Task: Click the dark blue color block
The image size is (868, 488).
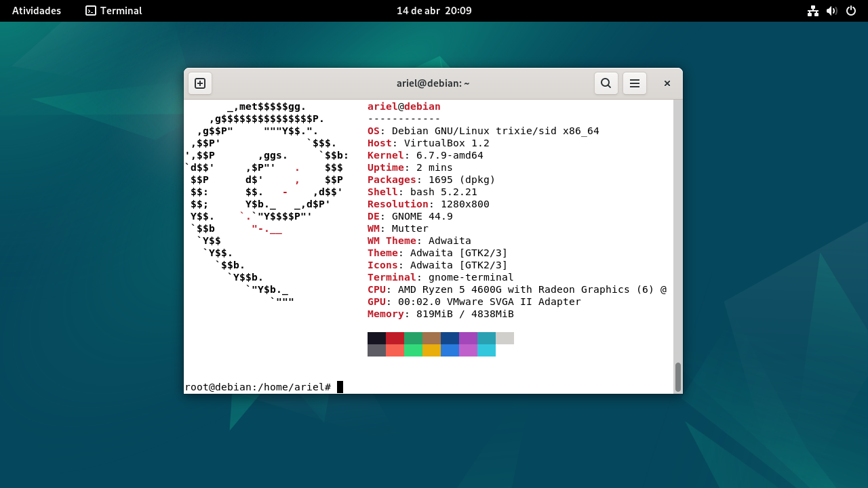Action: 450,338
